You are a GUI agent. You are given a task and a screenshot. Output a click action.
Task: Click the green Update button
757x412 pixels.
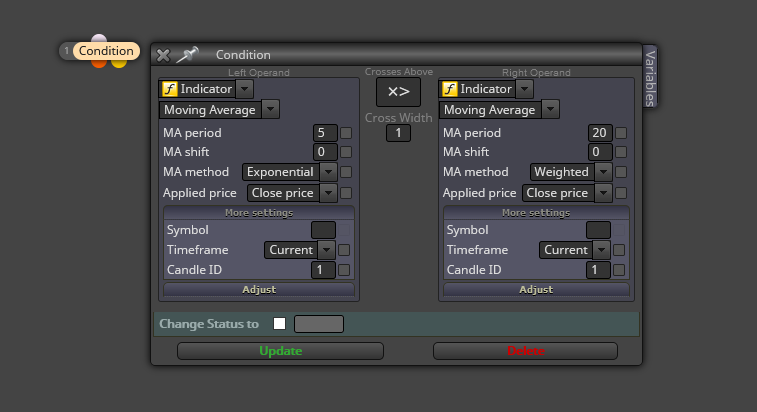coord(280,351)
